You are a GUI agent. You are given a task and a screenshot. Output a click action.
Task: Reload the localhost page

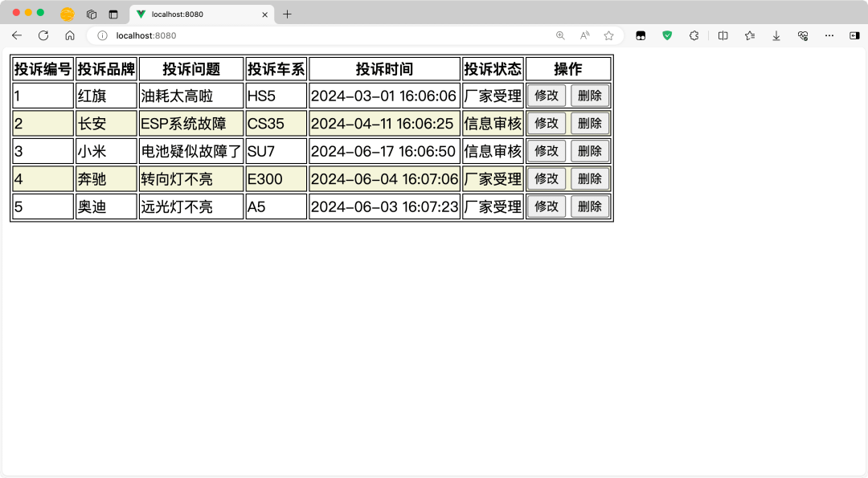pos(43,35)
